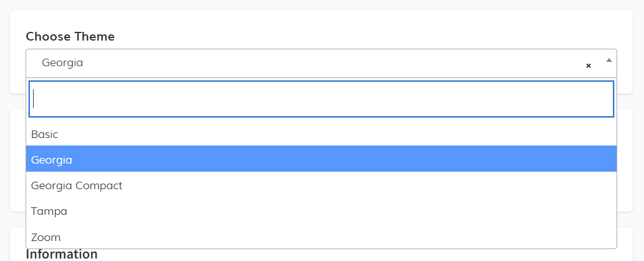Viewport: 644px width, 261px height.
Task: Switch theme to Tampa
Action: (x=49, y=211)
